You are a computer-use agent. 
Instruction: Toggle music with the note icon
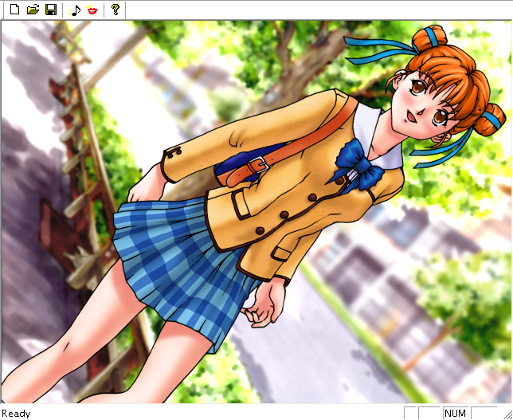[x=75, y=10]
